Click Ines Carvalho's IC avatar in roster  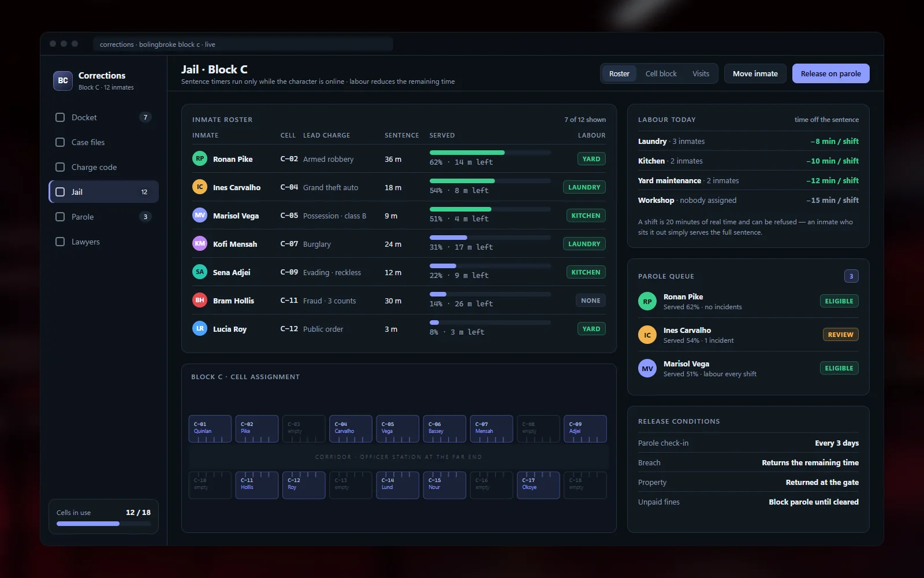[200, 187]
